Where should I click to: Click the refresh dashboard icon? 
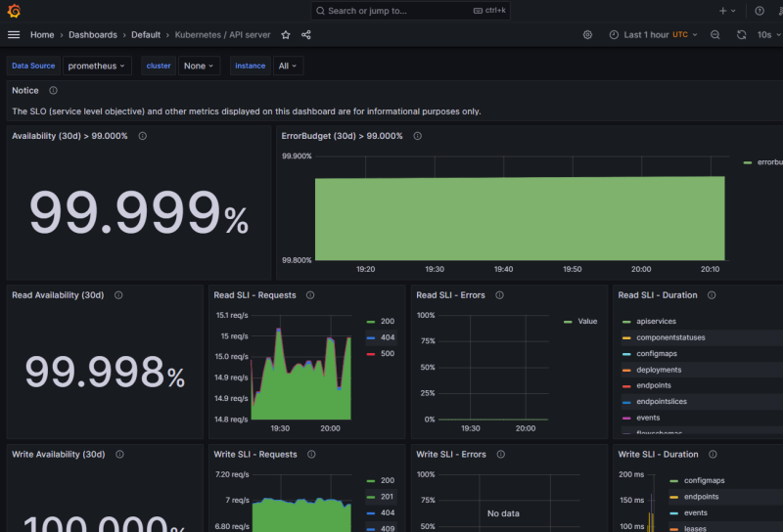tap(741, 34)
